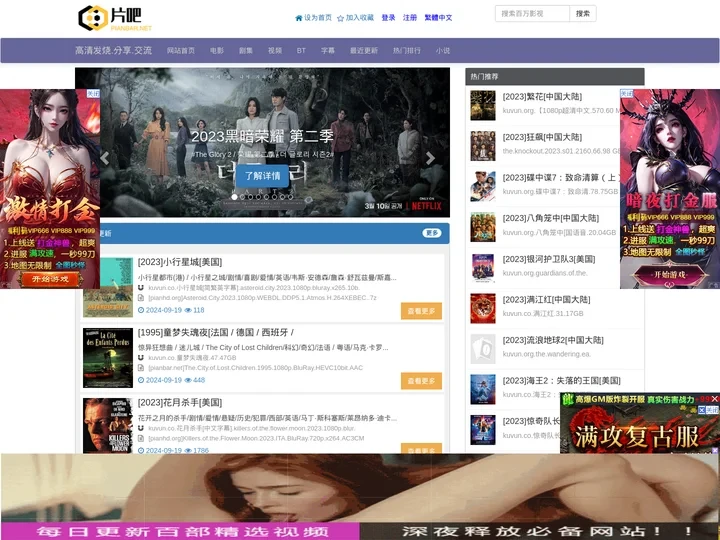720x540 pixels.
Task: Open the BT nav item
Action: tap(301, 51)
